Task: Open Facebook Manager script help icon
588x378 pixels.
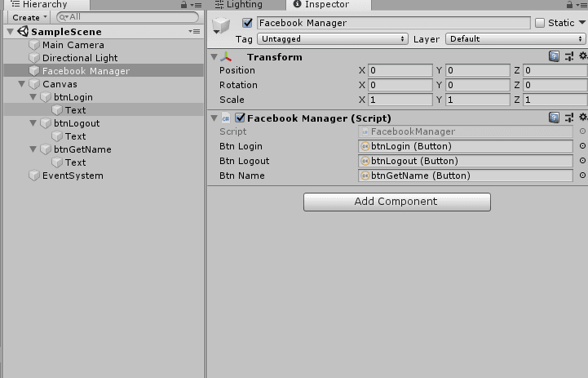Action: pyautogui.click(x=554, y=118)
